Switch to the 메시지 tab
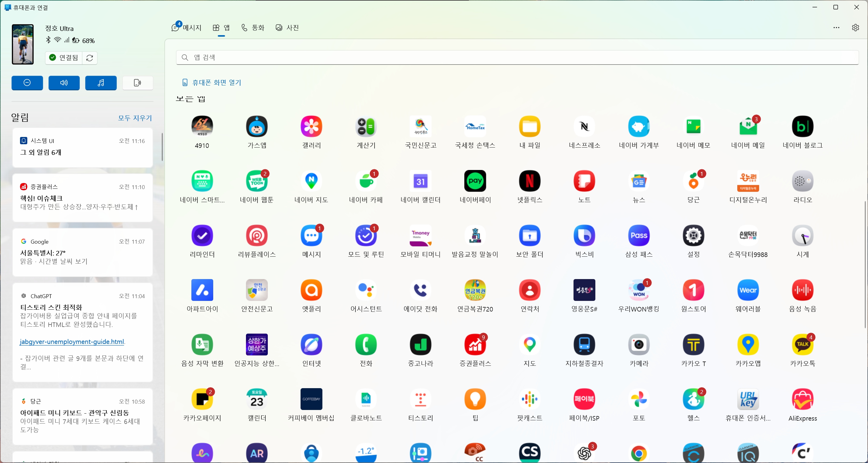868x463 pixels. [186, 27]
